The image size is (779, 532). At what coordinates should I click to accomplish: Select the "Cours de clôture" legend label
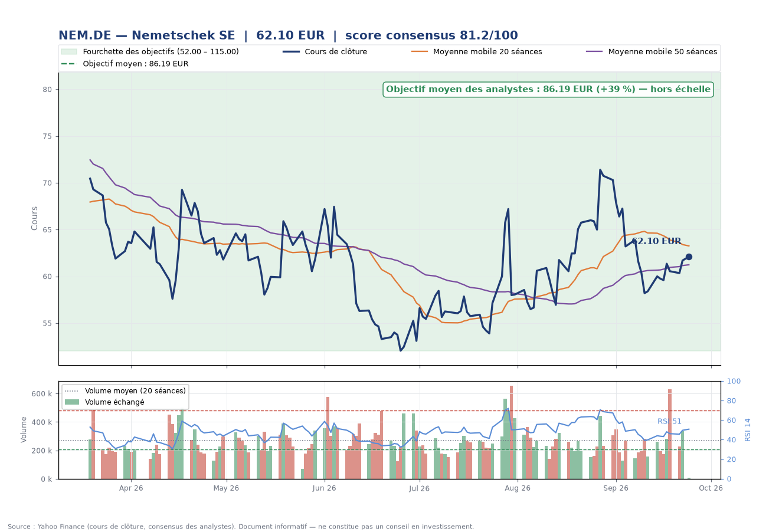click(x=336, y=52)
